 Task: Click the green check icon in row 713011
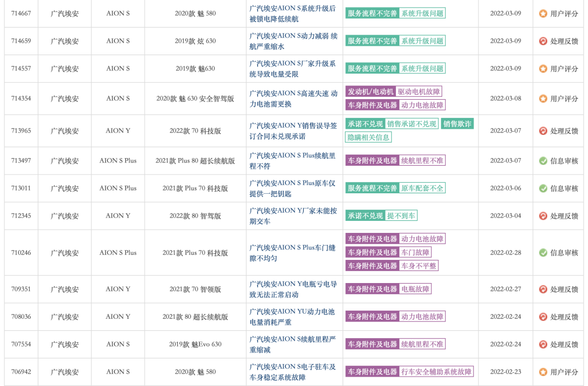(x=543, y=188)
